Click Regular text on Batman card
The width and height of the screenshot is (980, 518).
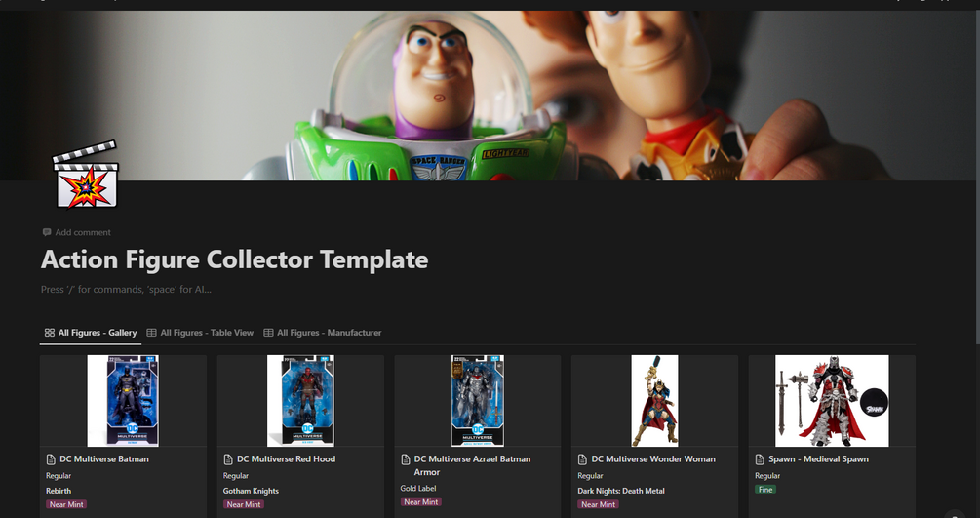59,476
